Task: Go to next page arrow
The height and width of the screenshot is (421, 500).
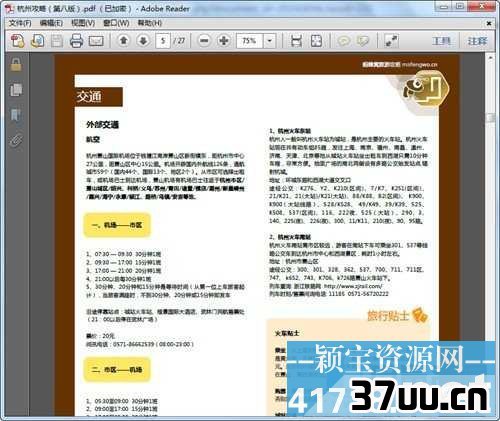Action: (143, 41)
